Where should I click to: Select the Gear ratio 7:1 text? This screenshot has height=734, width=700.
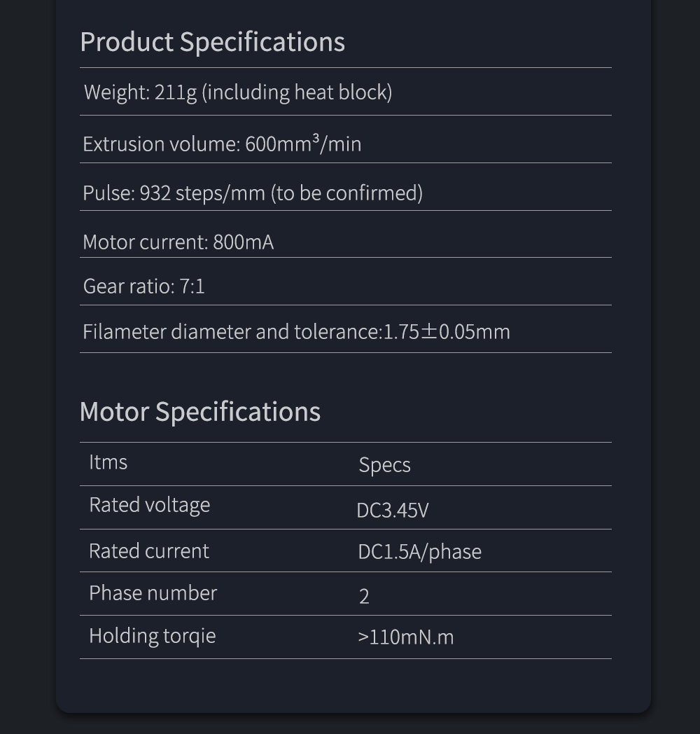click(143, 286)
